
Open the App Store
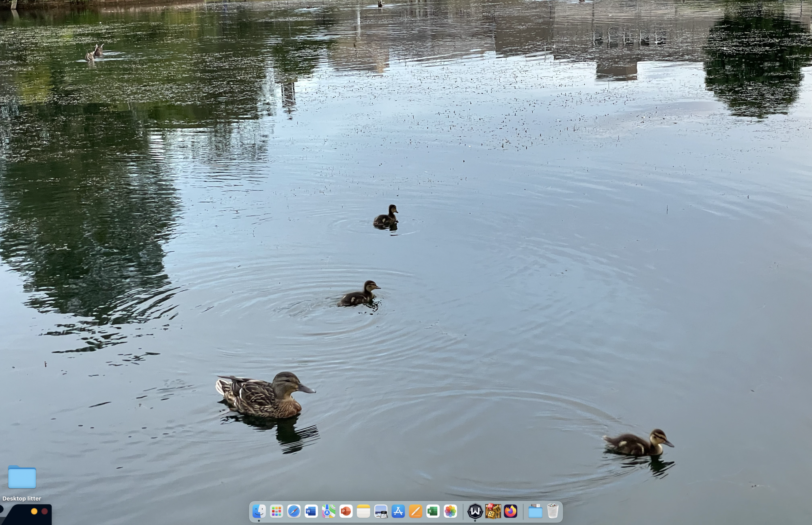[x=398, y=511]
